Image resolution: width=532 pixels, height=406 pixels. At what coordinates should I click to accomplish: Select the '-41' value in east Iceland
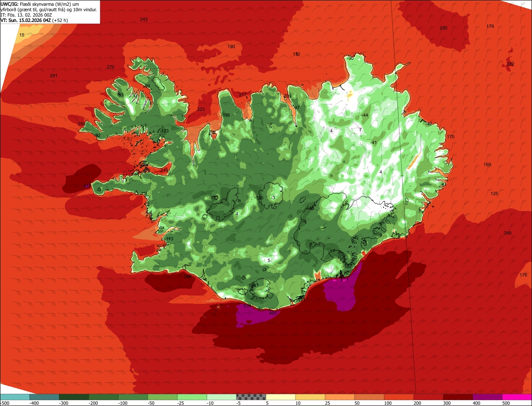pyautogui.click(x=373, y=142)
